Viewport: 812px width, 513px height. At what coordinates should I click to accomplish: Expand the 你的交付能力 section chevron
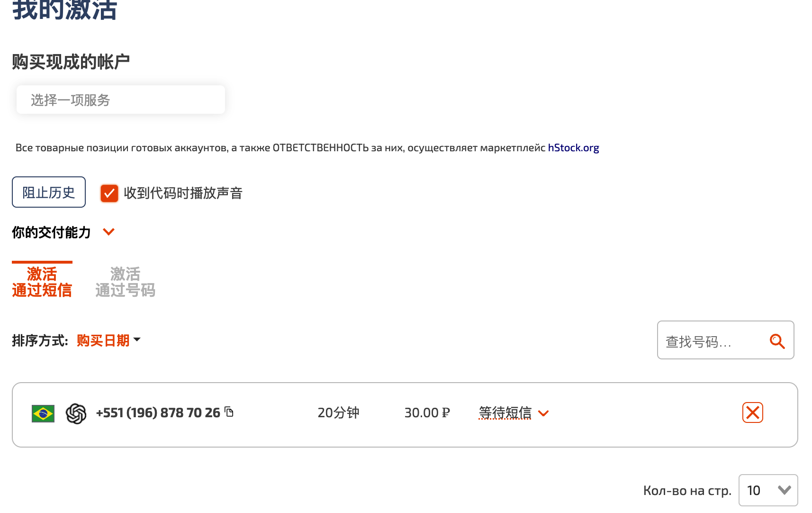click(x=109, y=232)
